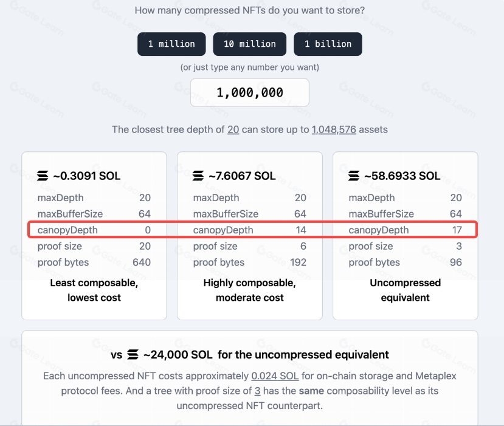Choose the 10 million preset button

[x=250, y=44]
